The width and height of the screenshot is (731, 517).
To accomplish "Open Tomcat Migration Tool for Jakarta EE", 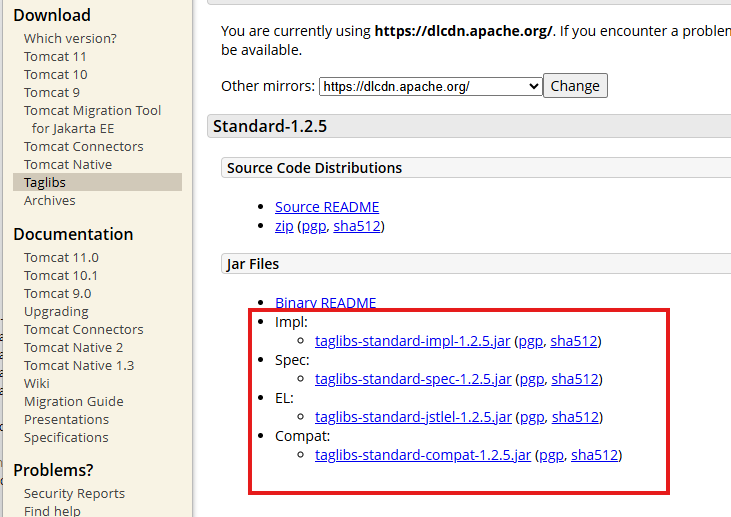I will point(92,119).
